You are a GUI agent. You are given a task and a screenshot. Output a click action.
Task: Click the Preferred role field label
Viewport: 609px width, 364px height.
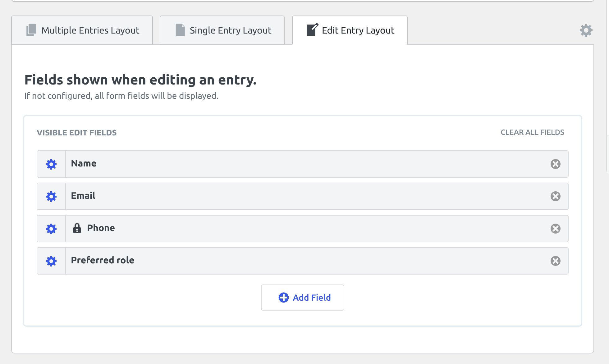103,260
